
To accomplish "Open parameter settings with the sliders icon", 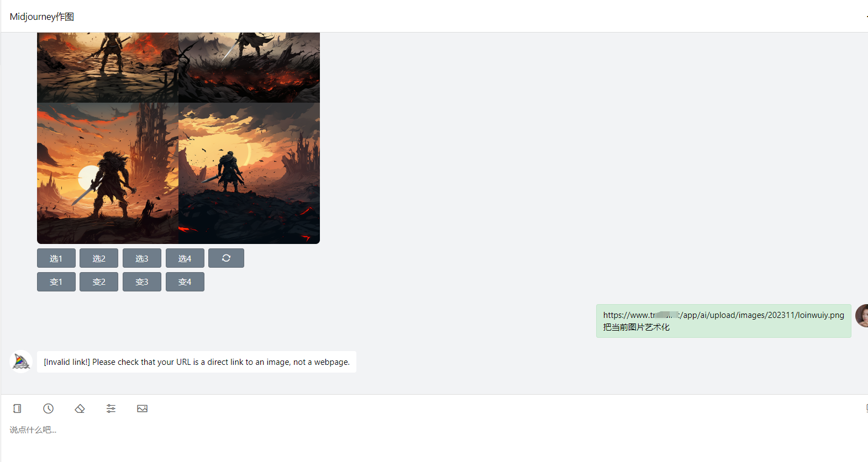I will [111, 408].
